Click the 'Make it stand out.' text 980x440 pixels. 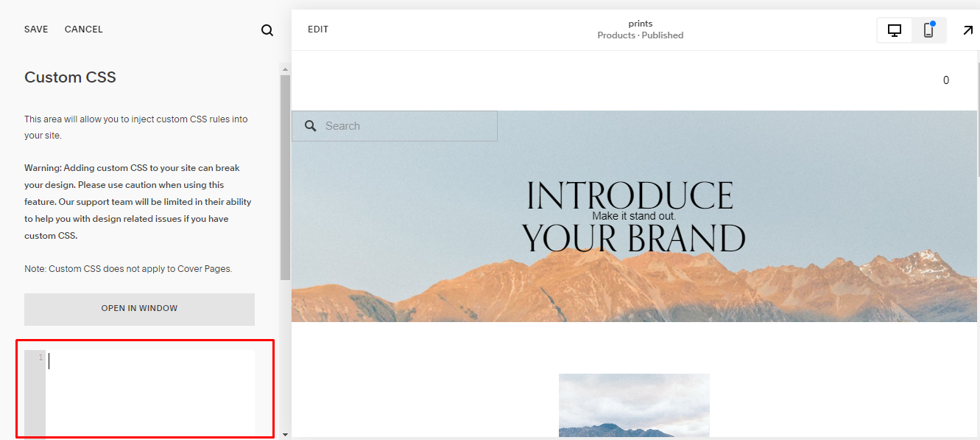[634, 216]
